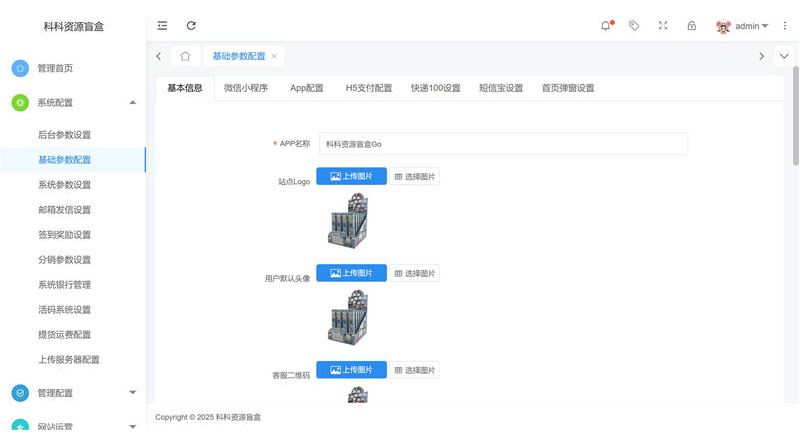
Task: Switch to the 微信小程序 tab
Action: (246, 88)
